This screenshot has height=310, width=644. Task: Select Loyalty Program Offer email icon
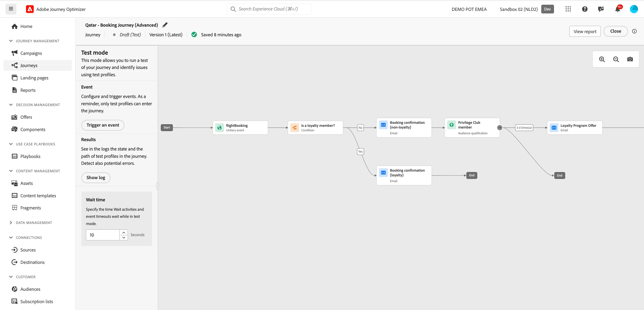554,128
